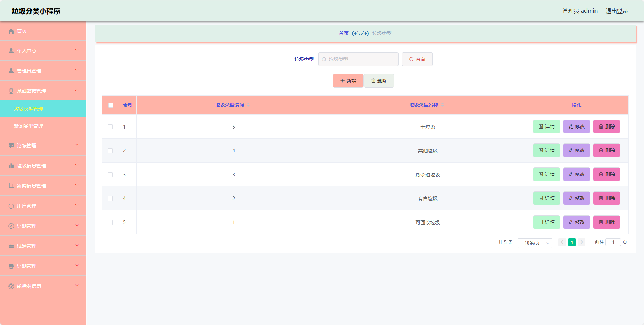Go to previous page arrow

[x=562, y=242]
